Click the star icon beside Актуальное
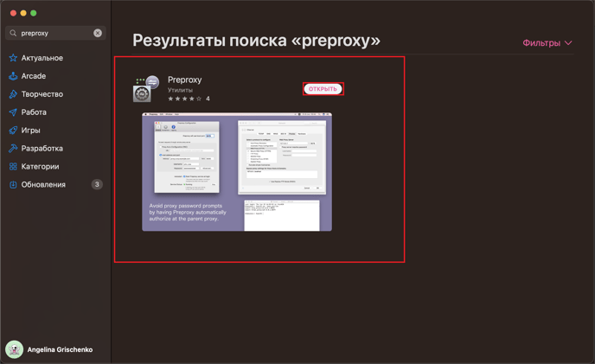Screen dimensions: 595x364 [x=13, y=58]
